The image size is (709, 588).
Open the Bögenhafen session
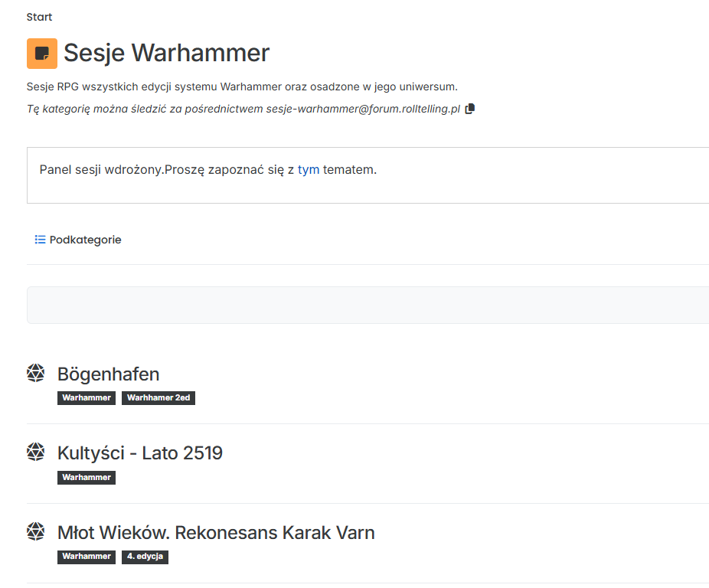tap(108, 374)
